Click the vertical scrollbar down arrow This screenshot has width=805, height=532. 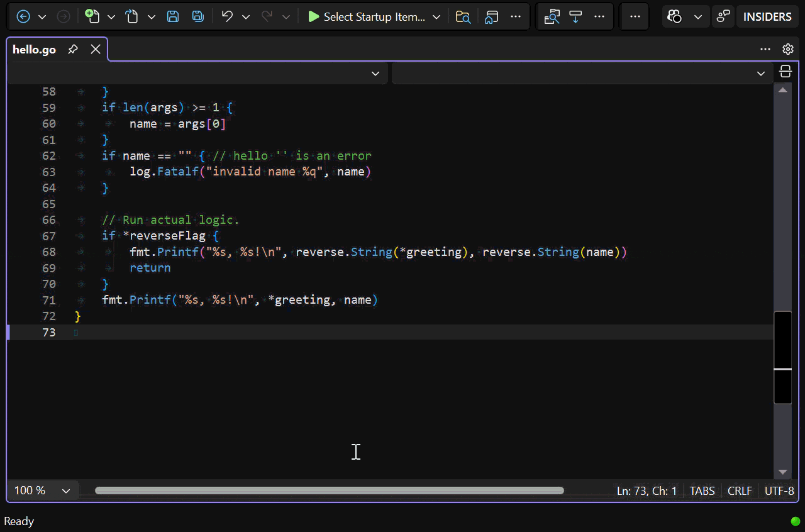pyautogui.click(x=783, y=472)
